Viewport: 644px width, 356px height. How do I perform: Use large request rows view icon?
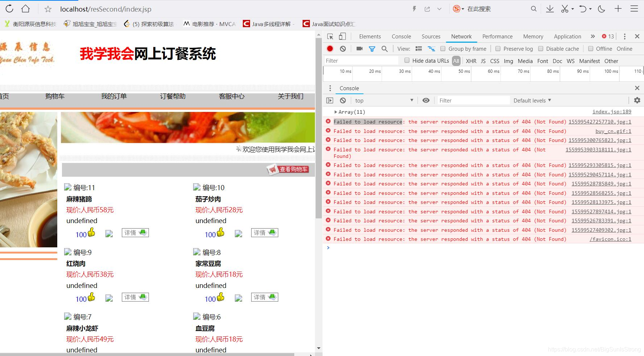point(419,49)
